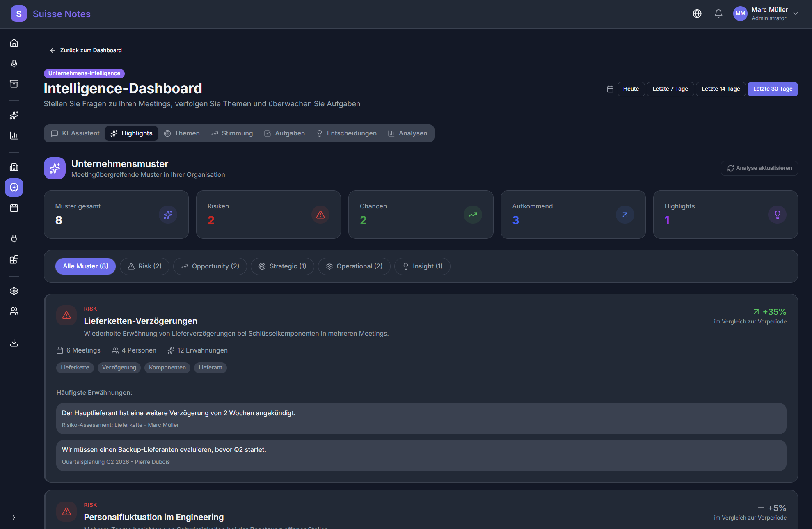
Task: Select the Risk (2) filter chip
Action: (x=144, y=266)
